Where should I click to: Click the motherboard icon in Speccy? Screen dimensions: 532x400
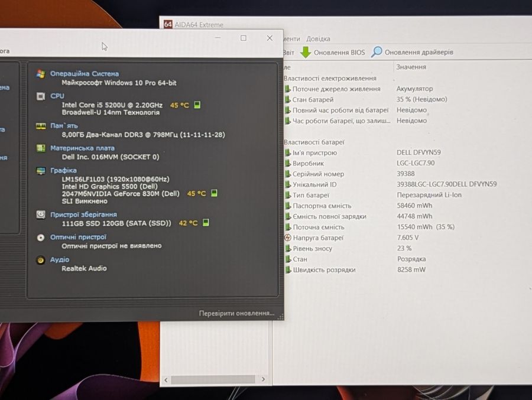41,148
